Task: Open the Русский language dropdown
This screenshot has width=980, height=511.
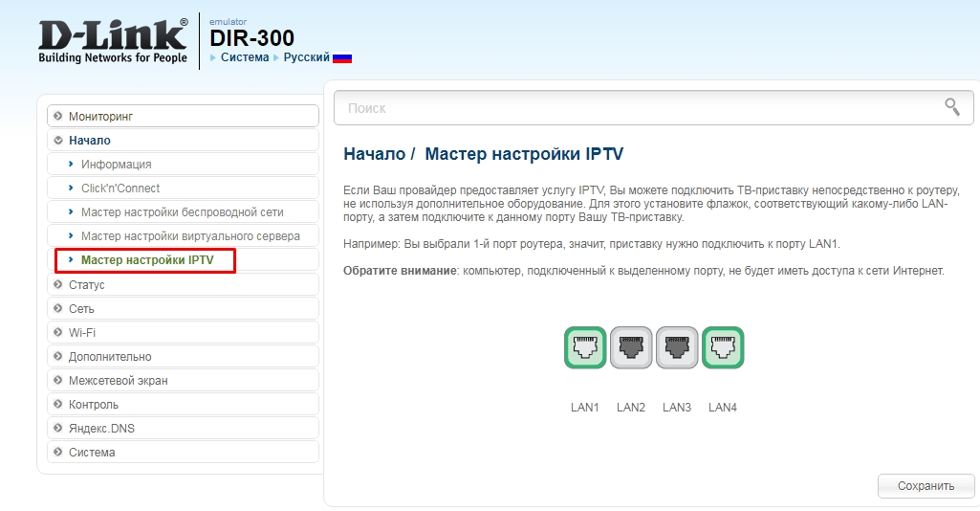Action: (306, 56)
